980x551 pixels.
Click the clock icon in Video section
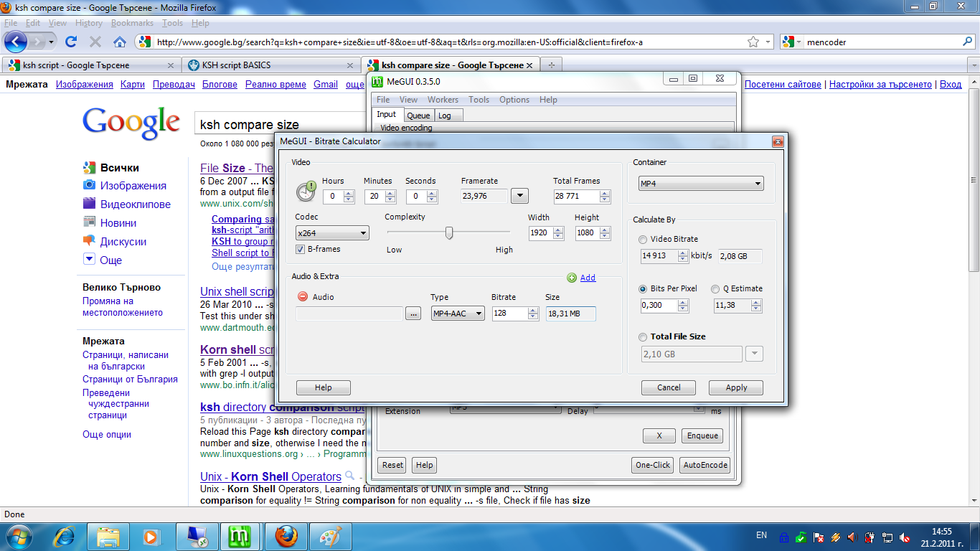click(x=306, y=192)
